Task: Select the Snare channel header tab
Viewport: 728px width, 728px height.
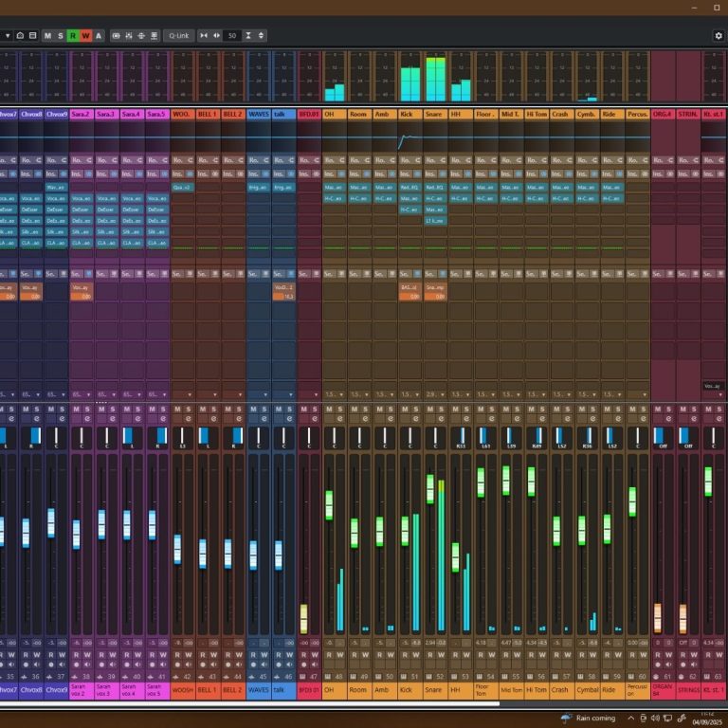Action: click(x=434, y=114)
